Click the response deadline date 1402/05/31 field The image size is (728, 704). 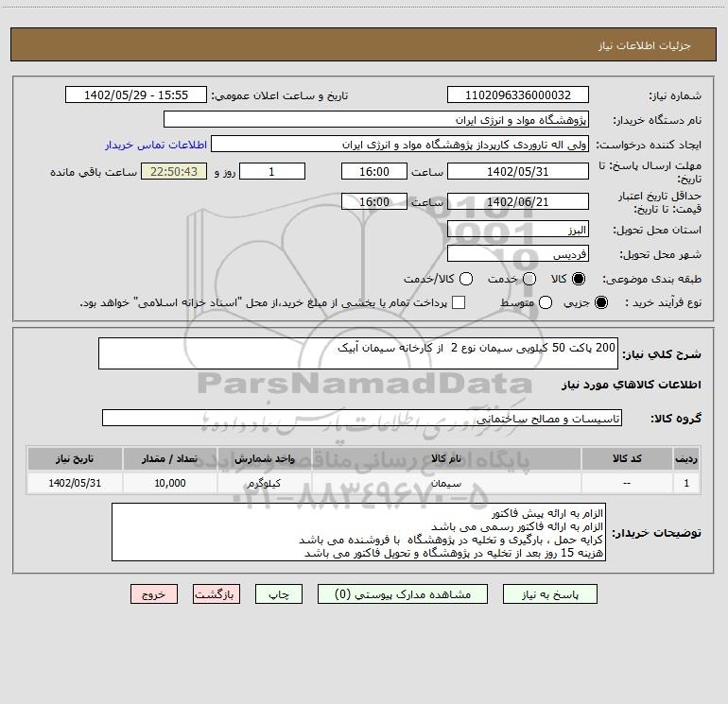[x=518, y=171]
